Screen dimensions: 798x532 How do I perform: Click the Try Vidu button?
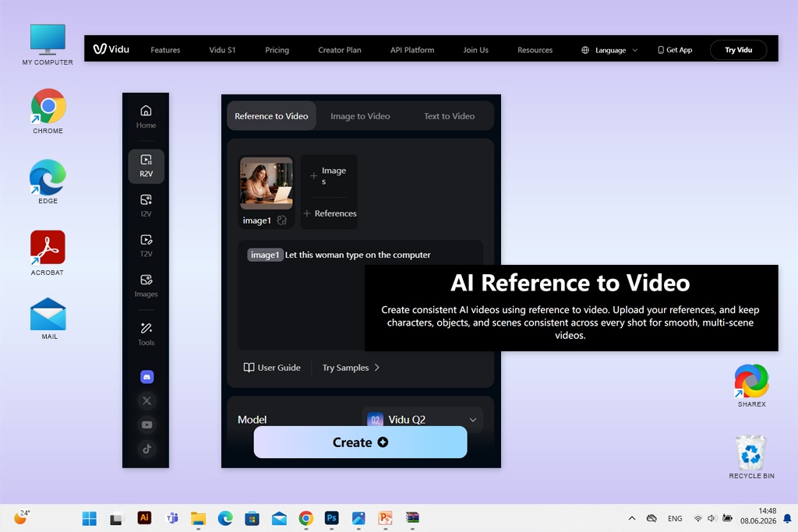[739, 50]
